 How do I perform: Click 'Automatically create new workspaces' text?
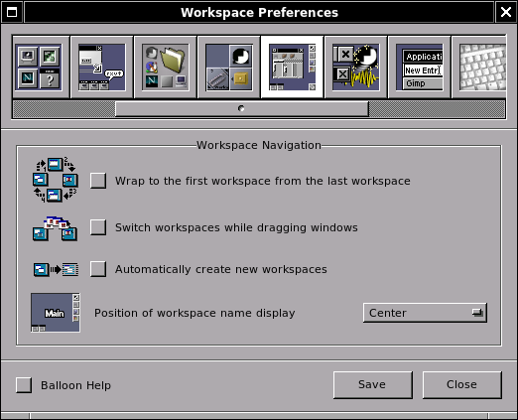pos(221,269)
